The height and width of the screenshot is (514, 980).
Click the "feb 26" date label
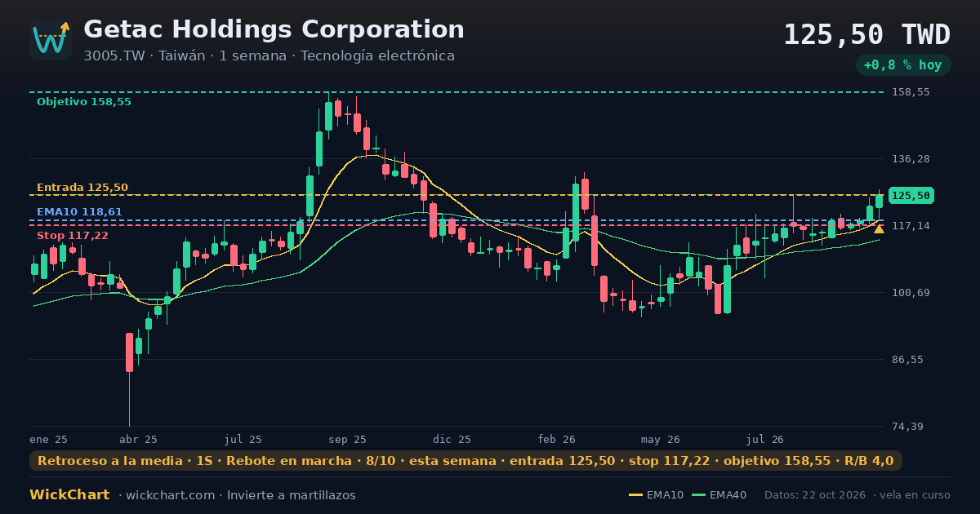click(x=557, y=440)
